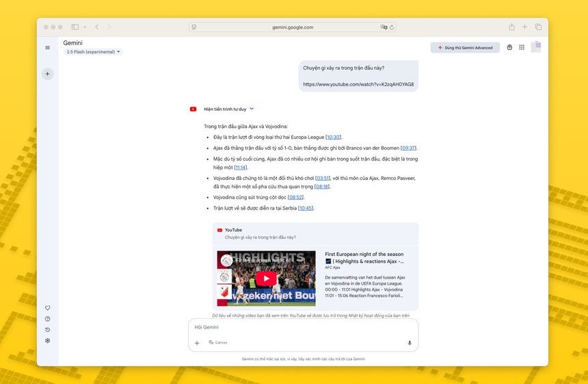Image resolution: width=588 pixels, height=384 pixels.
Task: Click the site settings icon in address bar
Action: (x=194, y=27)
